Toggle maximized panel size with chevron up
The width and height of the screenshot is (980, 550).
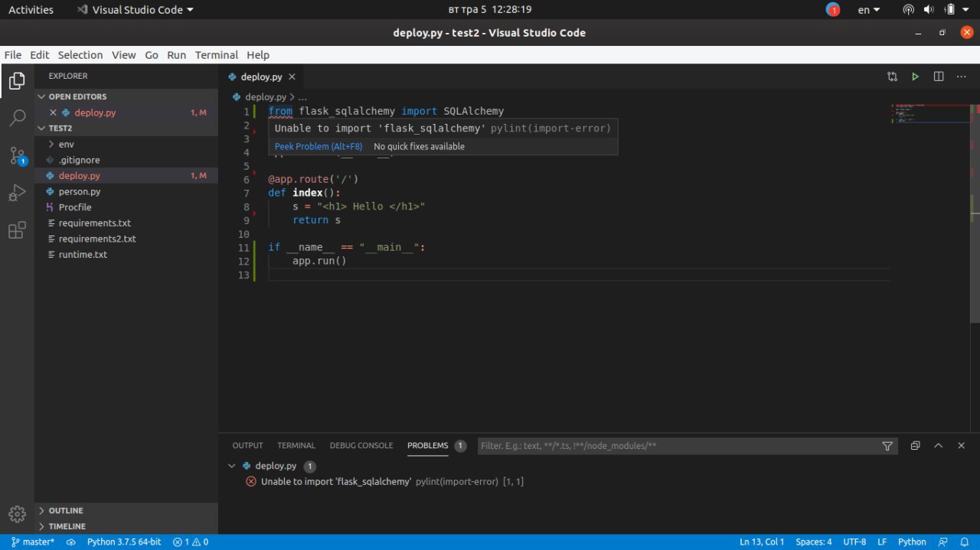(938, 446)
